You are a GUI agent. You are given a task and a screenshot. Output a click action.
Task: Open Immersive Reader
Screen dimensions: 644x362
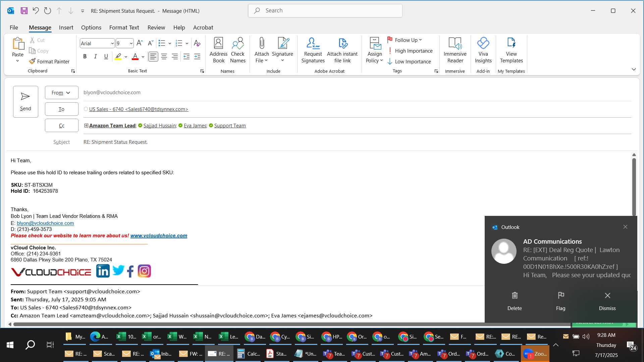(x=455, y=50)
